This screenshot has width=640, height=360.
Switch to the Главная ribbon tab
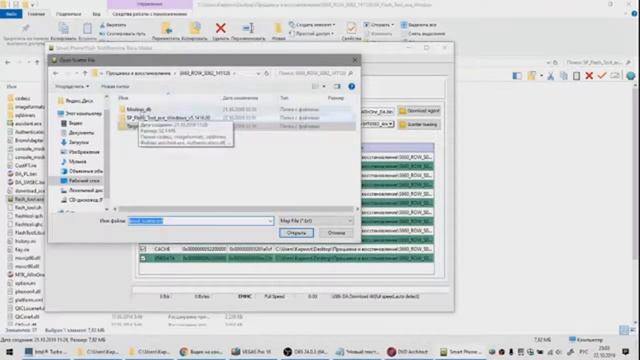coord(36,14)
